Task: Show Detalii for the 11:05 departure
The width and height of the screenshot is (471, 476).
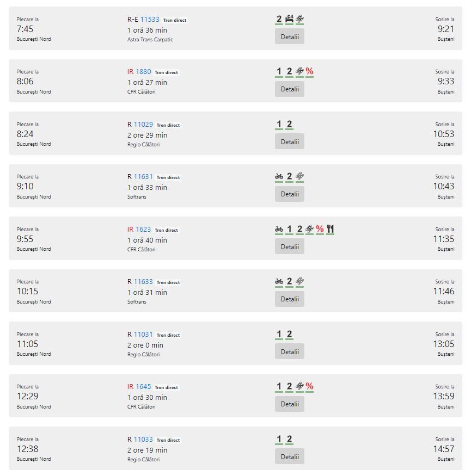Action: (290, 351)
